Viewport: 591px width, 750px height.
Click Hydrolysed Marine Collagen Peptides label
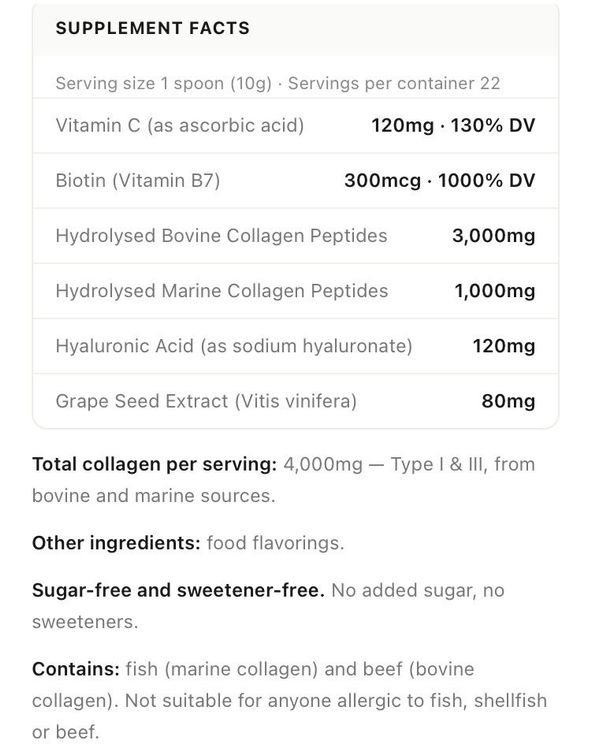222,291
